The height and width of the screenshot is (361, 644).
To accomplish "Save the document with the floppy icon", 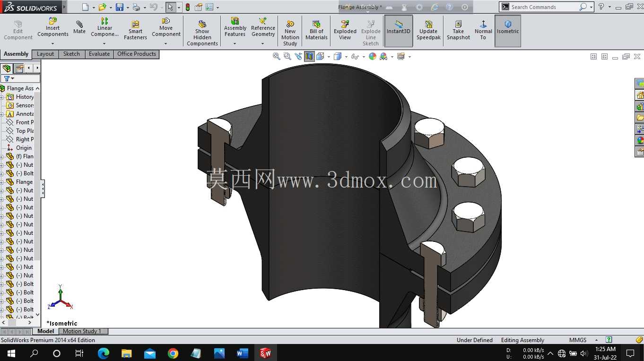I will pos(119,7).
